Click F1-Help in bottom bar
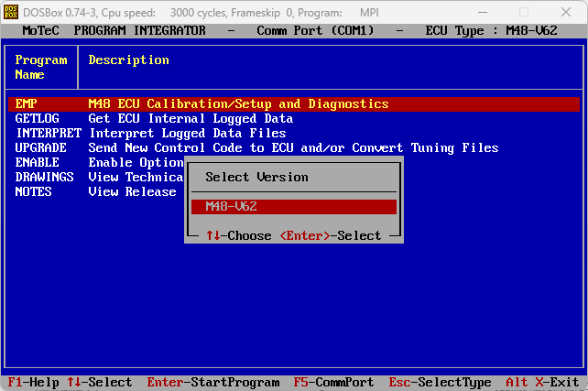The image size is (588, 391). tap(33, 382)
